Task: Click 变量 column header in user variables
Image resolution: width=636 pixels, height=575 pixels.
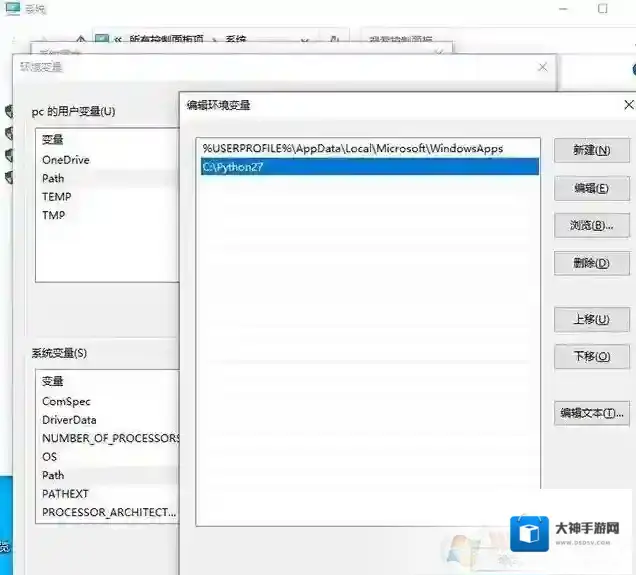Action: (x=53, y=139)
